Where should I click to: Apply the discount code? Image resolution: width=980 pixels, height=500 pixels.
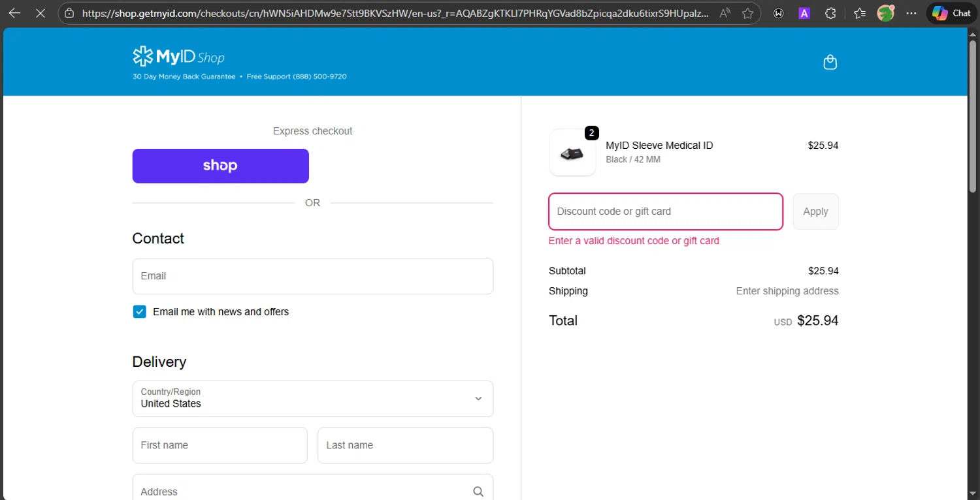(x=815, y=211)
